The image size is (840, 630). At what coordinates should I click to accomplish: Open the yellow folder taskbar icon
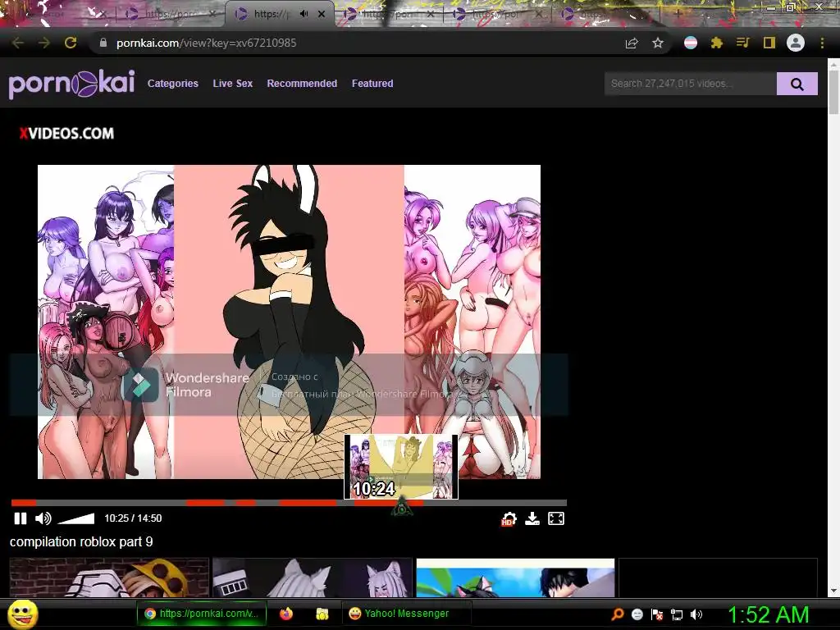(322, 614)
